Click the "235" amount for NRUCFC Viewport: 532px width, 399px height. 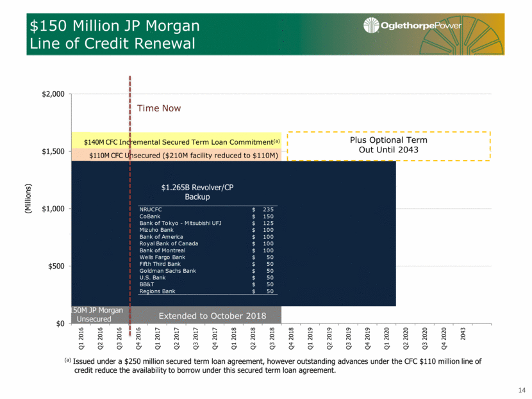pos(268,209)
